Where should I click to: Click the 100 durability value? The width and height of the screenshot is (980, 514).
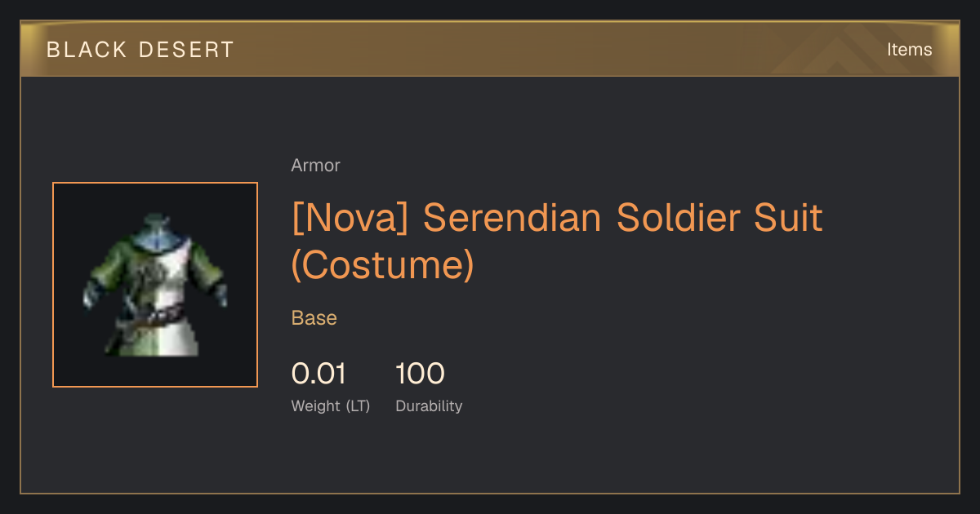point(420,374)
